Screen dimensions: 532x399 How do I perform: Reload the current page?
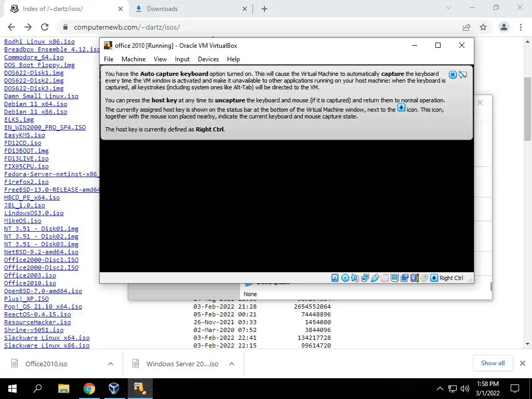point(45,27)
